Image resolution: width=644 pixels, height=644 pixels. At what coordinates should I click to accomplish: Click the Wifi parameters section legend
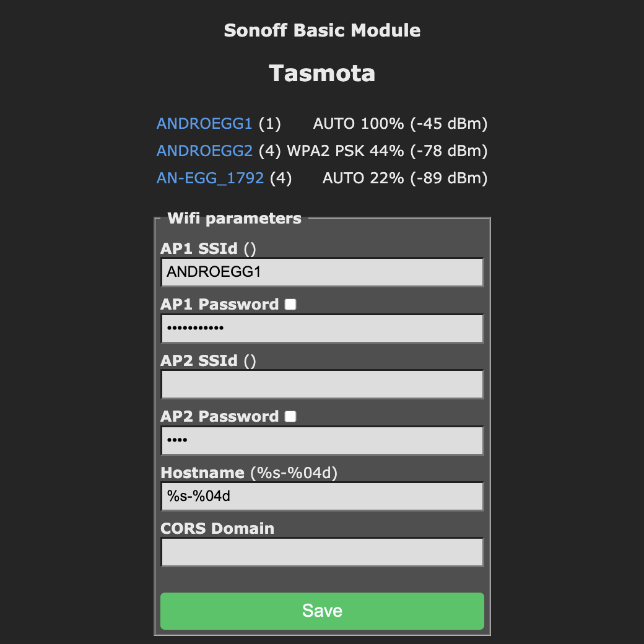[234, 218]
